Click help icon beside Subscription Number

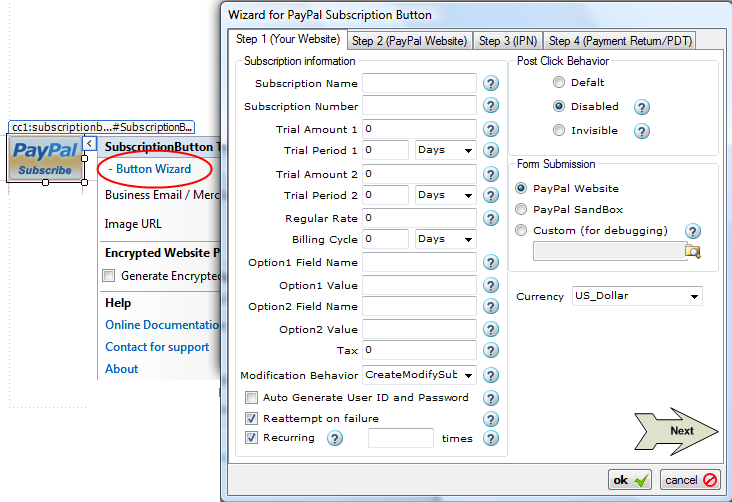coord(491,106)
